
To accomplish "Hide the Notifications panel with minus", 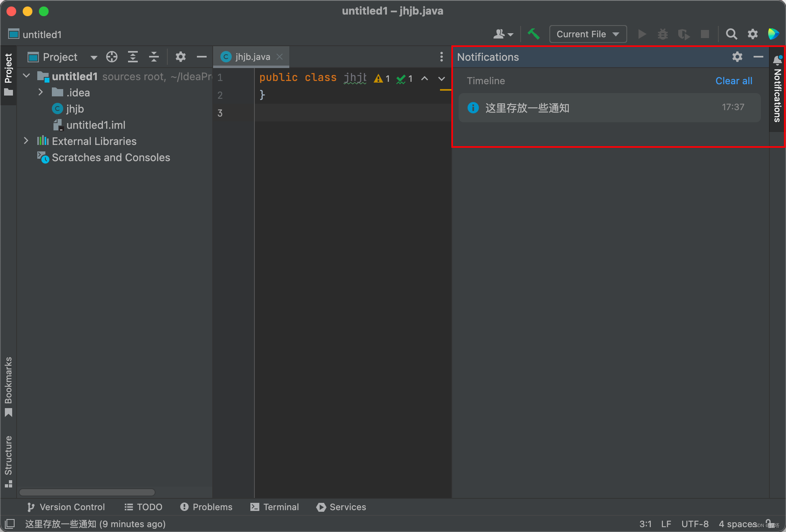I will pyautogui.click(x=758, y=57).
